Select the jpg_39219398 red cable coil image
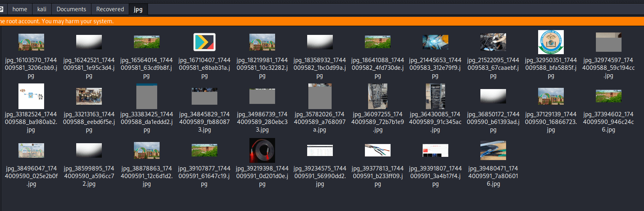 (x=262, y=150)
